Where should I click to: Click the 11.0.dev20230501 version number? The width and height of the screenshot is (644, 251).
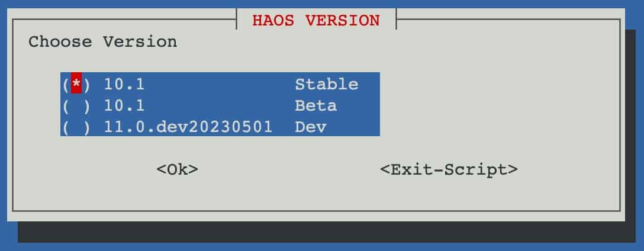point(188,127)
